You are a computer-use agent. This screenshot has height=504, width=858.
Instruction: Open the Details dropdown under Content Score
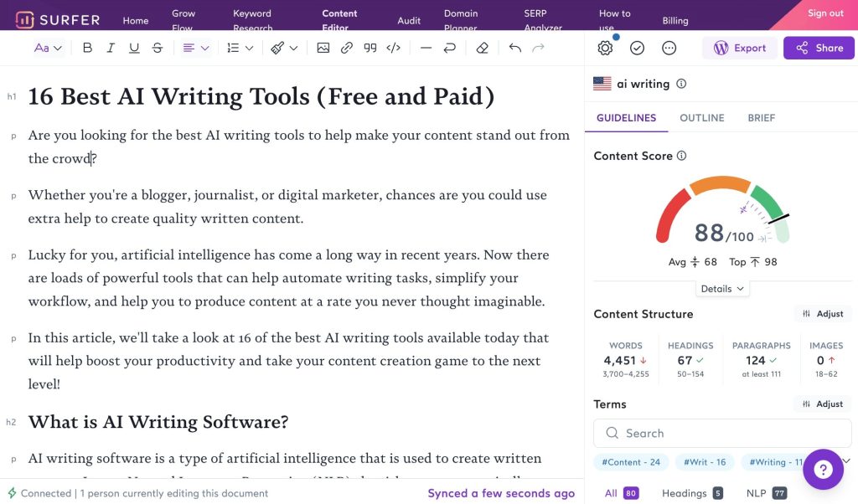point(721,288)
